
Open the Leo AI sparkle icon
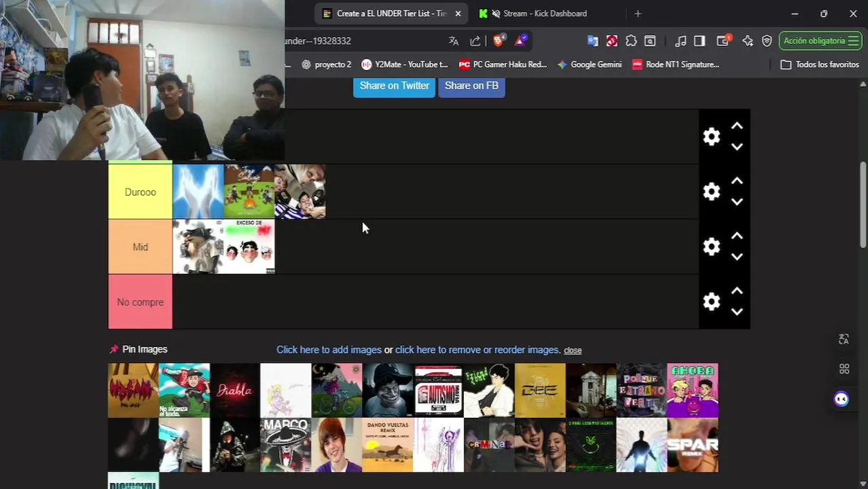748,41
